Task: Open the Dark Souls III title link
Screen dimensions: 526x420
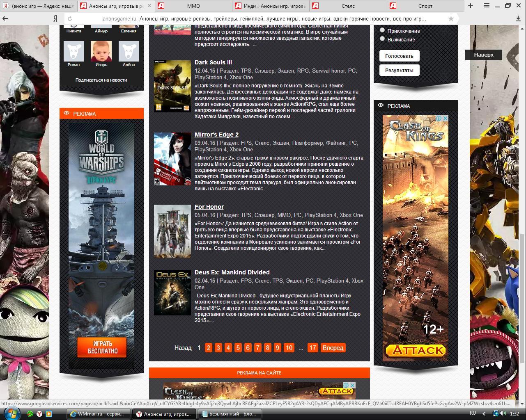Action: tap(213, 62)
